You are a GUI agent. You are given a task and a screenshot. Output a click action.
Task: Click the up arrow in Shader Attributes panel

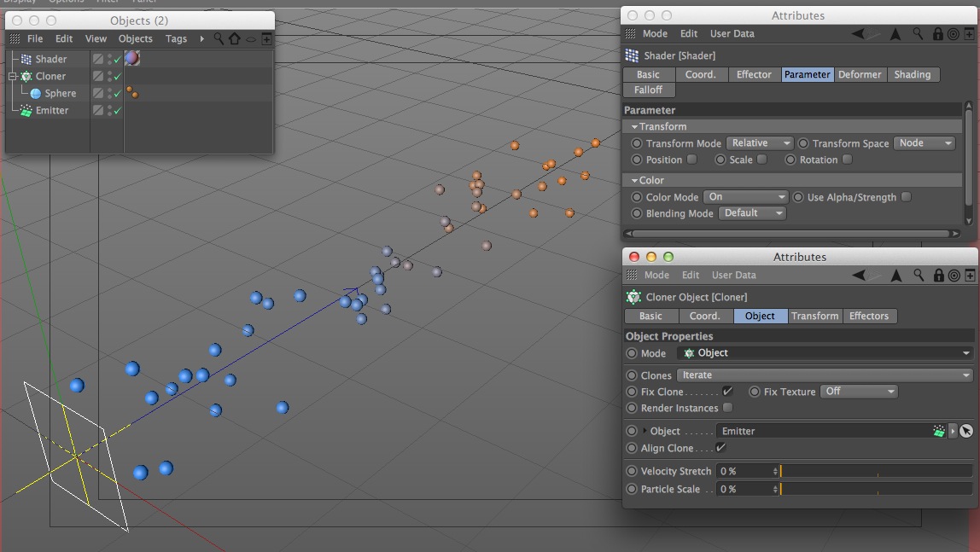coord(895,34)
